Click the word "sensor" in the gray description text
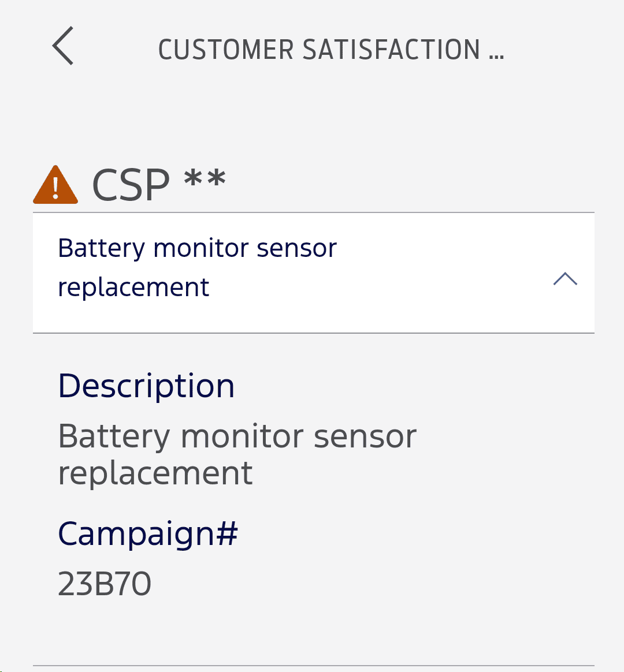 (365, 436)
